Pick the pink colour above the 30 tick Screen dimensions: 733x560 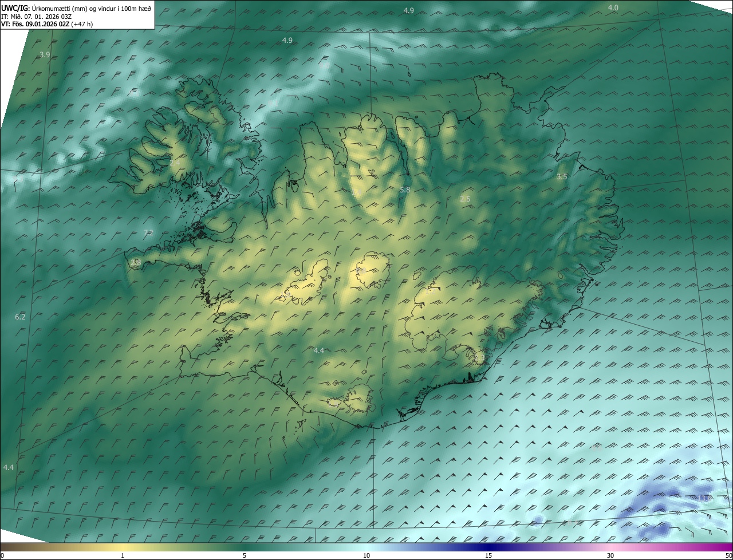tap(610, 547)
